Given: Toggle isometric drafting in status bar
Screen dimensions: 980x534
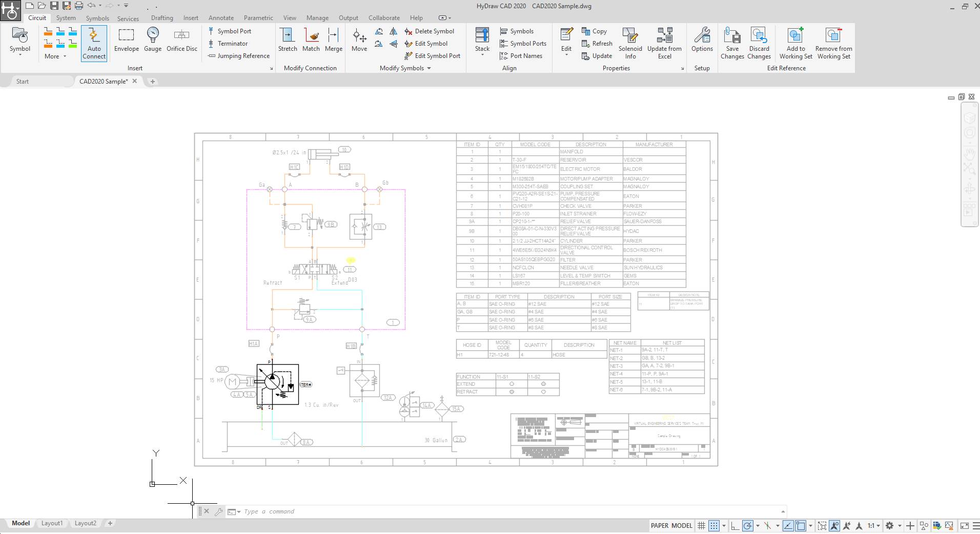Looking at the screenshot, I should [x=767, y=525].
